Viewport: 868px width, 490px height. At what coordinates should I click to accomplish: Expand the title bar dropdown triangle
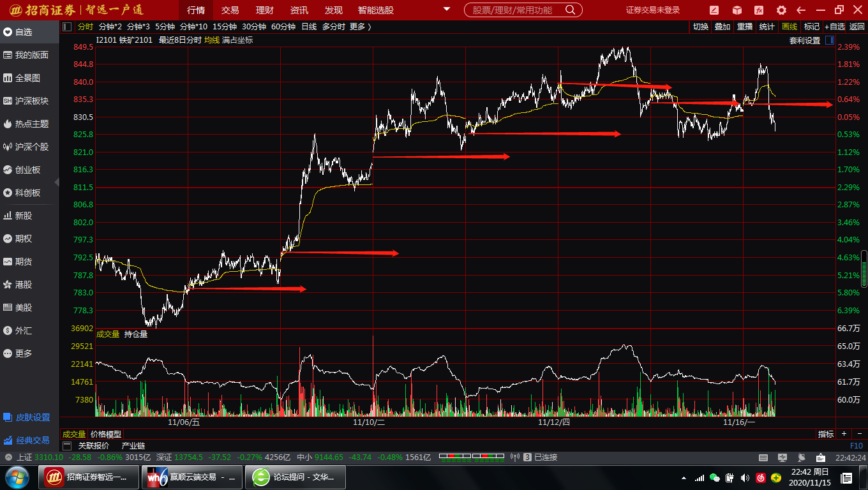pyautogui.click(x=447, y=10)
